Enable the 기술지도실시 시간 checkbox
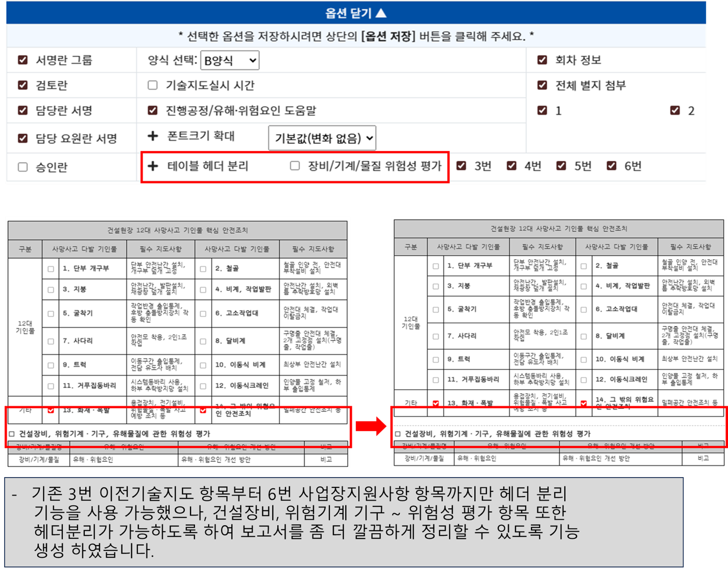The width and height of the screenshot is (728, 570). pyautogui.click(x=153, y=85)
